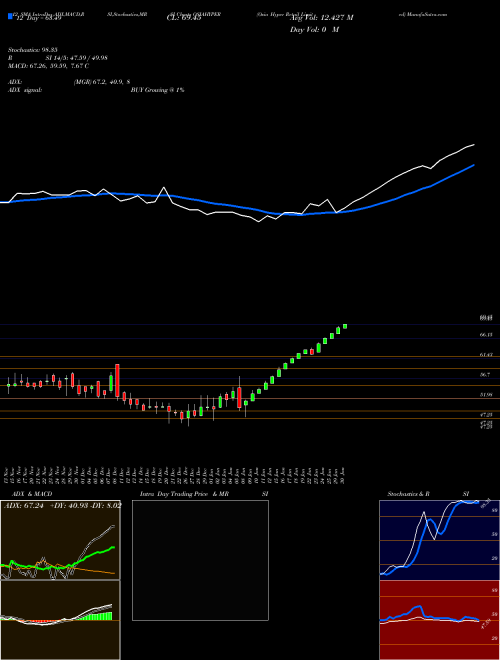Click the 61.43 price axis label
Screen dimensions: 500x660
(x=486, y=355)
